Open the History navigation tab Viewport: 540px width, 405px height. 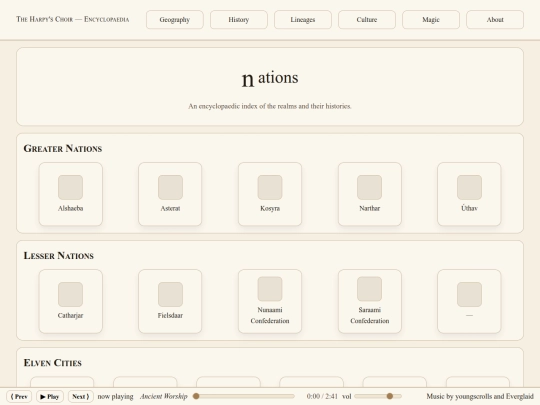click(239, 20)
